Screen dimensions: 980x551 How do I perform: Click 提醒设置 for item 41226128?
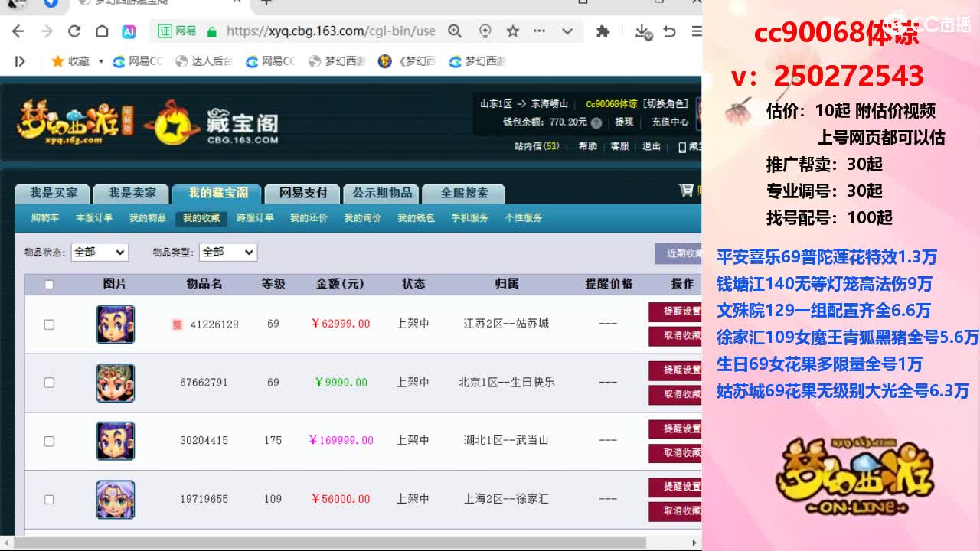(x=676, y=312)
